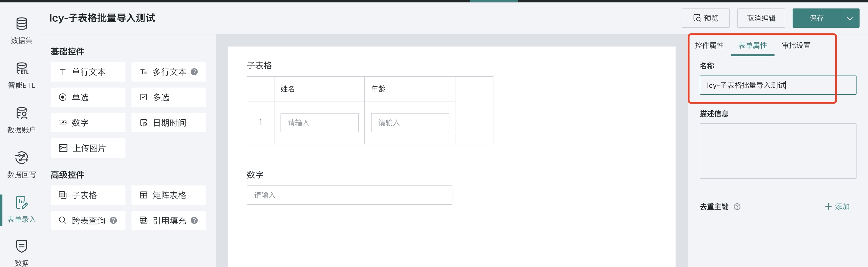868x267 pixels.
Task: Select the 数字 label on the canvas
Action: pos(255,175)
